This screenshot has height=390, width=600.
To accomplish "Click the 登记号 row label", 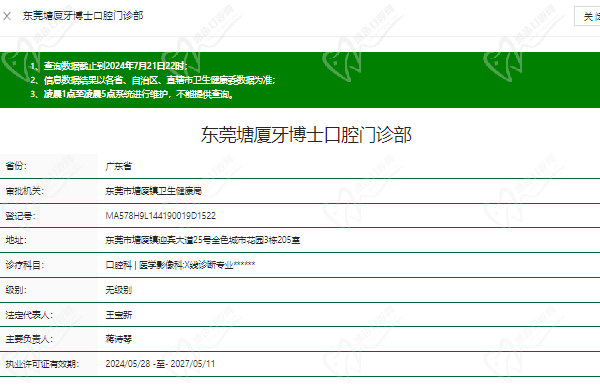I will pyautogui.click(x=20, y=216).
